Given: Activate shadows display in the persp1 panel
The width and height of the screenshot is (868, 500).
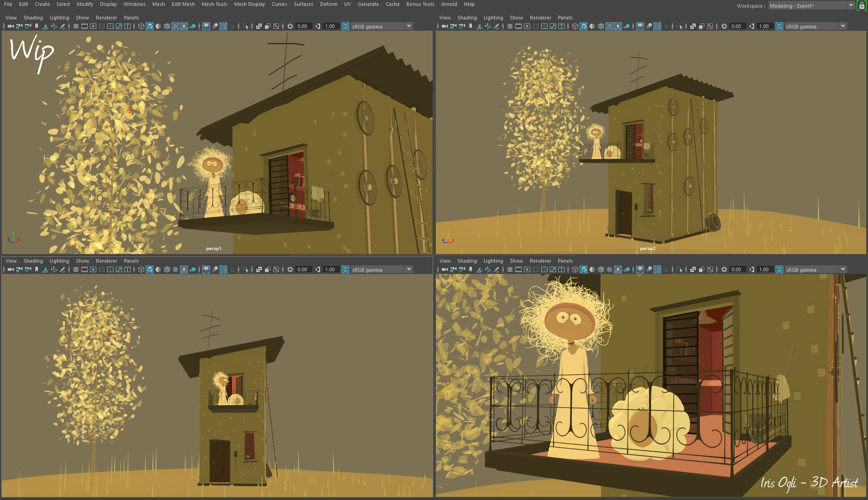Looking at the screenshot, I should click(193, 26).
